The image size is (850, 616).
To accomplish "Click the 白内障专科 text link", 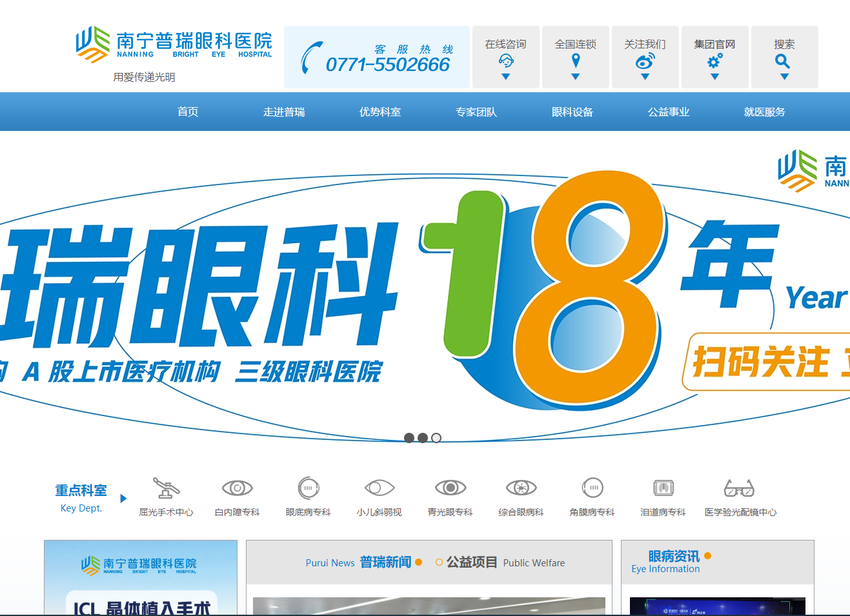I will pyautogui.click(x=238, y=512).
